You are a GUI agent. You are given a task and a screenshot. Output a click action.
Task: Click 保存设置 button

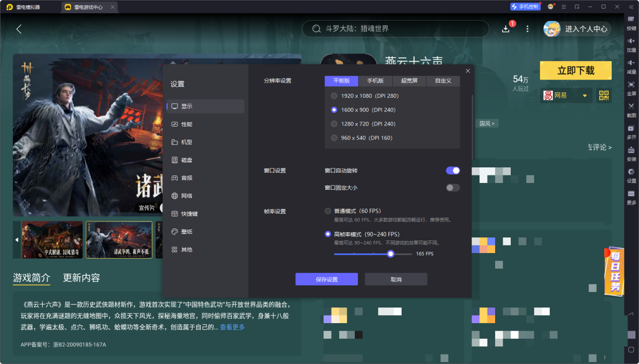[x=327, y=279]
